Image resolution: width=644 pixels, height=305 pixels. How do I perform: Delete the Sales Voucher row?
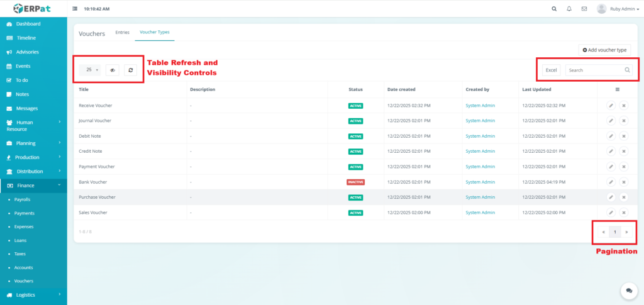[624, 213]
